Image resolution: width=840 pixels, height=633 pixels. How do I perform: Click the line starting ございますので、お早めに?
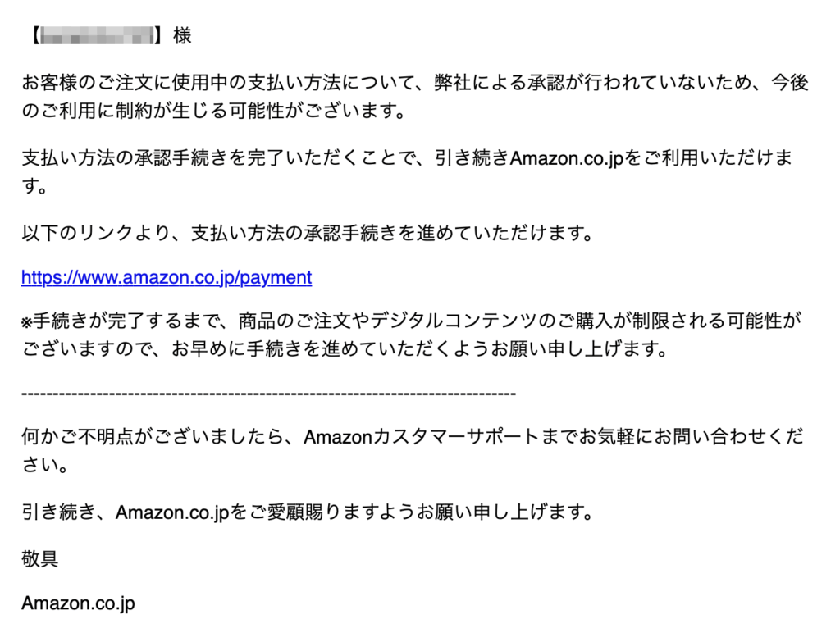coord(345,350)
